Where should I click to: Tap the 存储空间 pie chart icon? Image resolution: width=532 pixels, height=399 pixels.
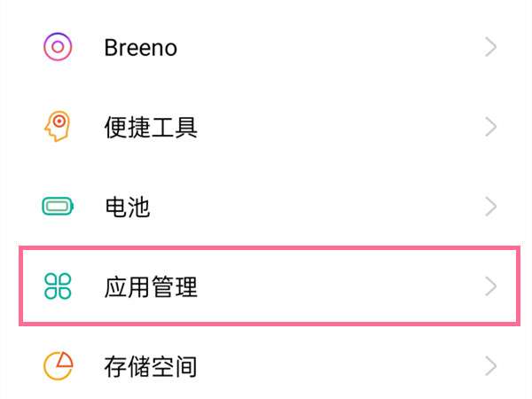tap(58, 365)
